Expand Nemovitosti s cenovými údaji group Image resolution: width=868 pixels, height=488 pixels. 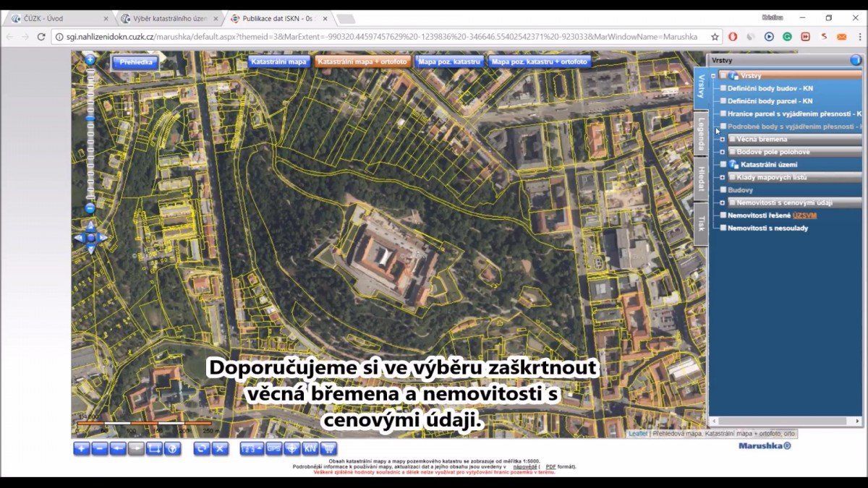[722, 202]
